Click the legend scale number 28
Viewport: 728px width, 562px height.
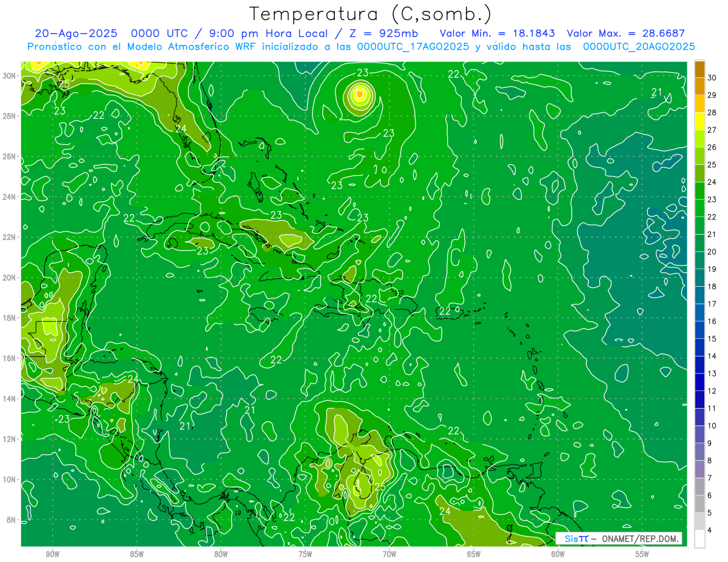point(713,113)
